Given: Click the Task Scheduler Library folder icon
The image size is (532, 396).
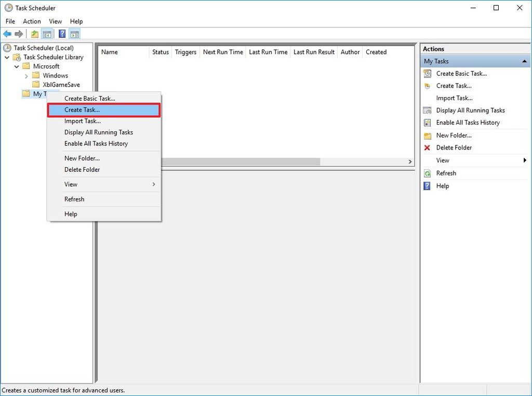Looking at the screenshot, I should pyautogui.click(x=17, y=57).
